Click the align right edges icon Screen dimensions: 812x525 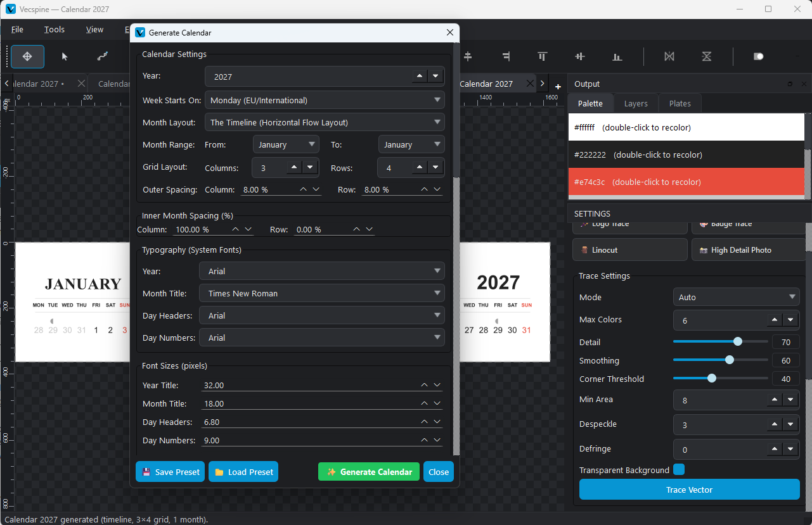pos(505,56)
